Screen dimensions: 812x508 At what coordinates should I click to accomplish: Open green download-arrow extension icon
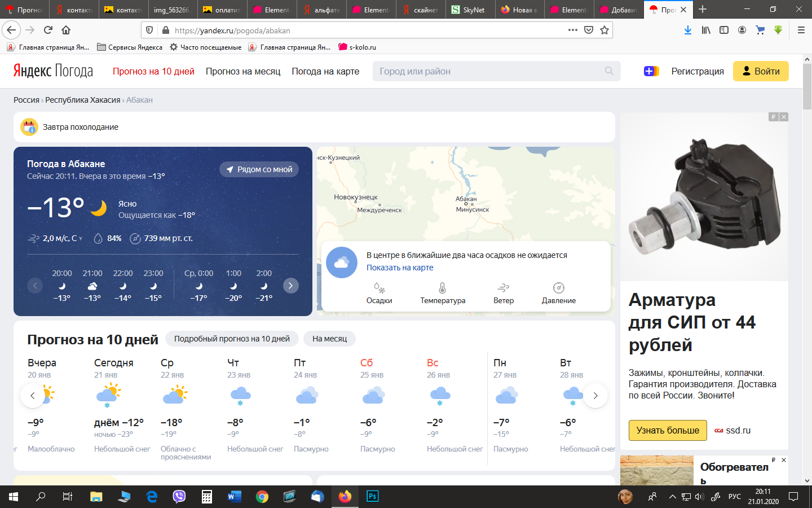tap(778, 30)
